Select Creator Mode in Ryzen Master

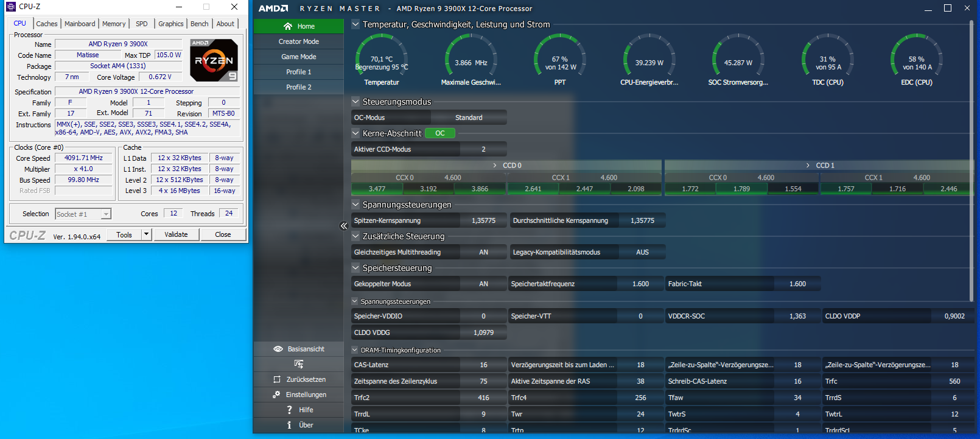point(298,41)
